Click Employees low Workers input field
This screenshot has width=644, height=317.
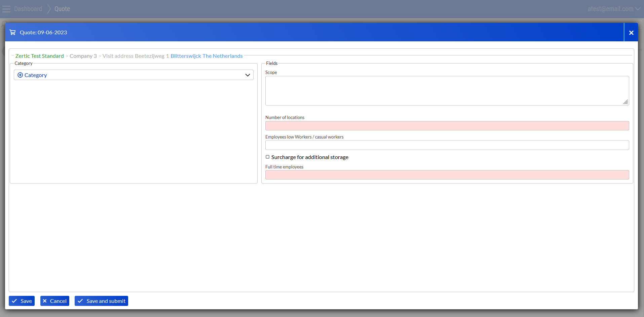[x=447, y=145]
